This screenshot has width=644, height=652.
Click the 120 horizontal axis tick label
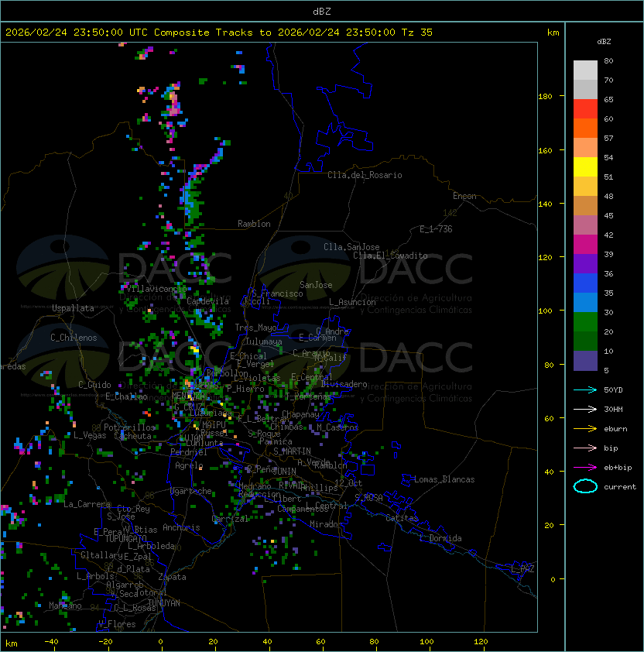(481, 642)
